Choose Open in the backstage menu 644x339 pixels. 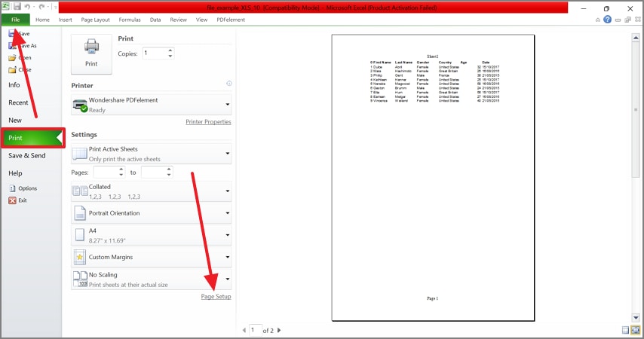20,57
